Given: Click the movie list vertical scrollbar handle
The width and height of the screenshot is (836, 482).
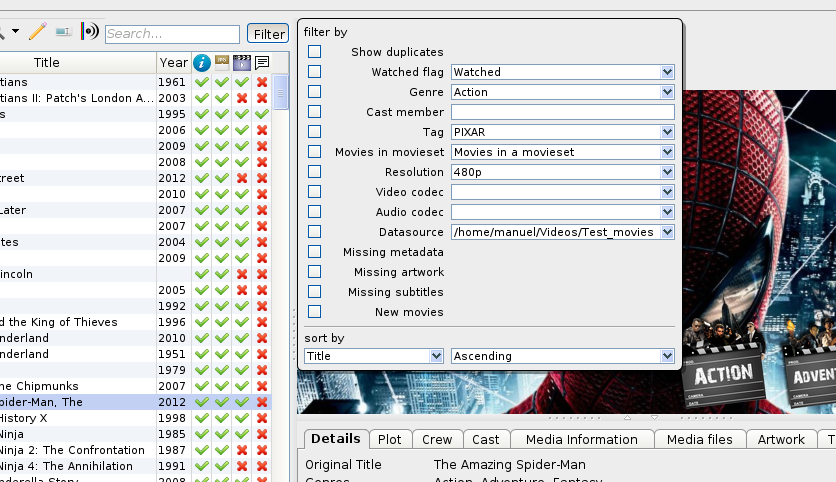Looking at the screenshot, I should point(280,92).
